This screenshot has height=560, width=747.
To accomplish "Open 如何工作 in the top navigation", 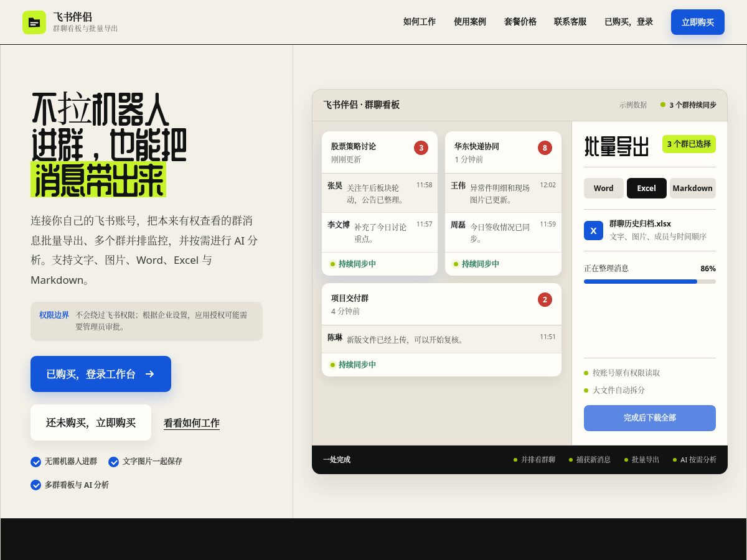I will [x=420, y=22].
